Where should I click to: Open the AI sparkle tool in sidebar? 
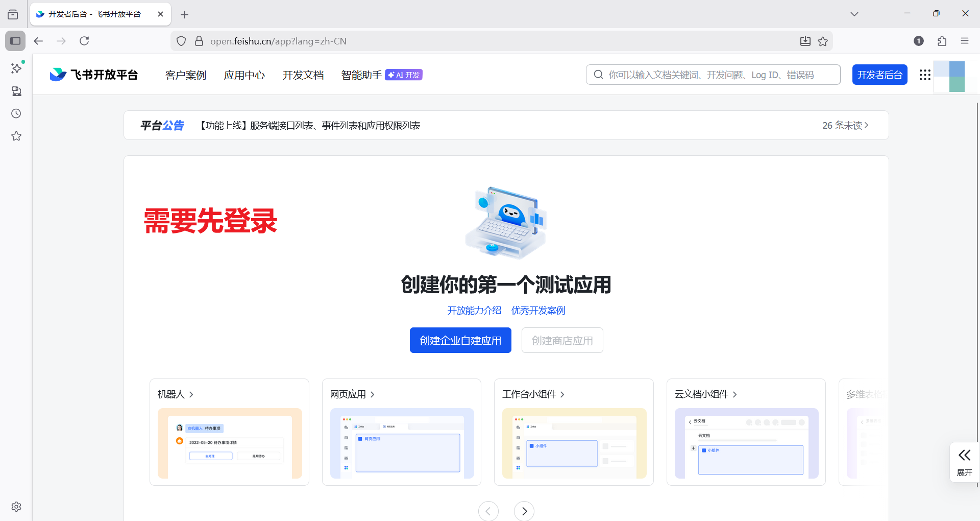click(15, 68)
